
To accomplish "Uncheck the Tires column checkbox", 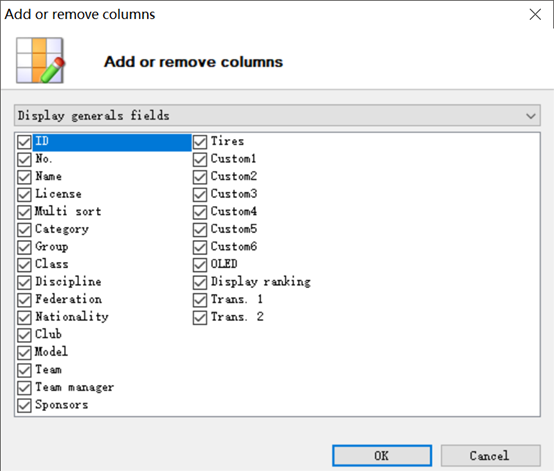I will [x=200, y=142].
